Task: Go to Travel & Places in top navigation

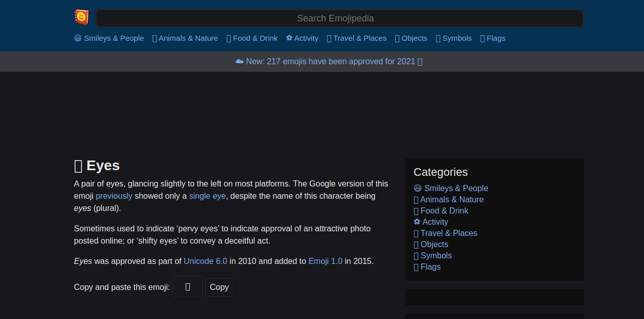Action: [x=356, y=38]
